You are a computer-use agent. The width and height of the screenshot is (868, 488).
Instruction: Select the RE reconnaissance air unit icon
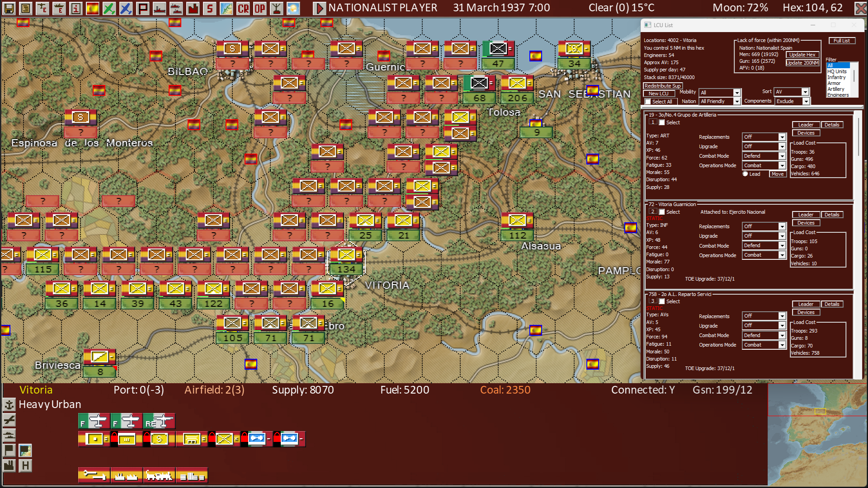point(159,422)
